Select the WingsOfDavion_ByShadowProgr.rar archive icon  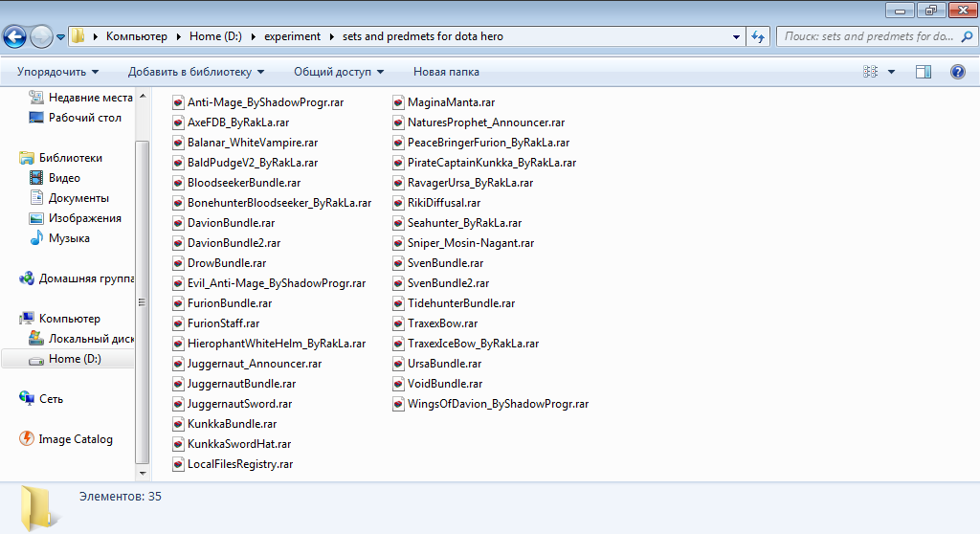coord(398,404)
